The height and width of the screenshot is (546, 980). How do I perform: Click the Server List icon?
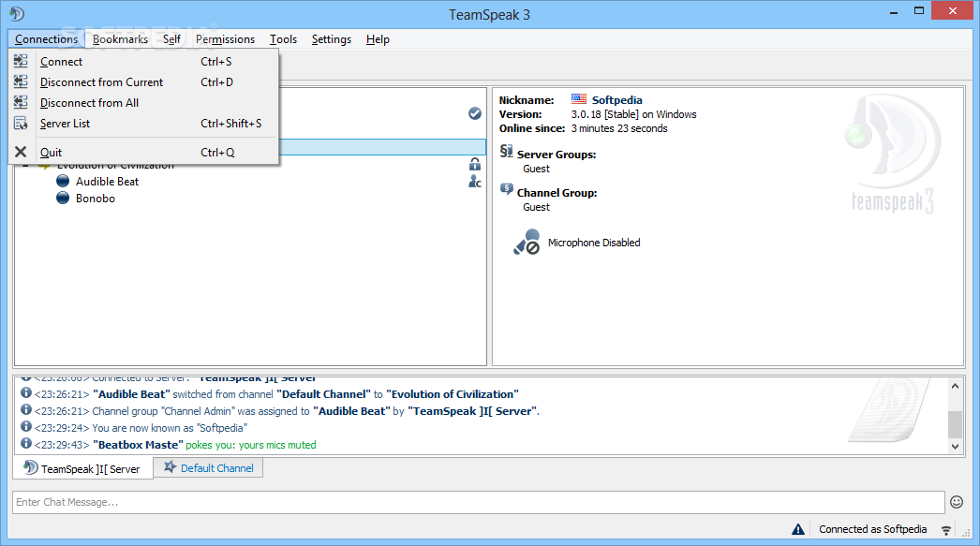(x=21, y=123)
